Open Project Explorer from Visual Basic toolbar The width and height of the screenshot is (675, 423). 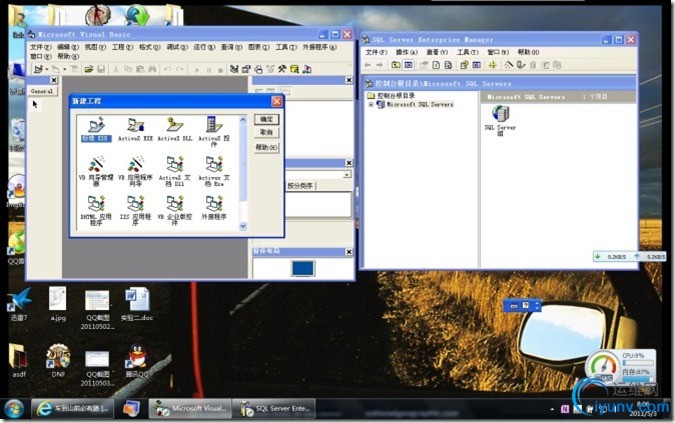[x=234, y=69]
